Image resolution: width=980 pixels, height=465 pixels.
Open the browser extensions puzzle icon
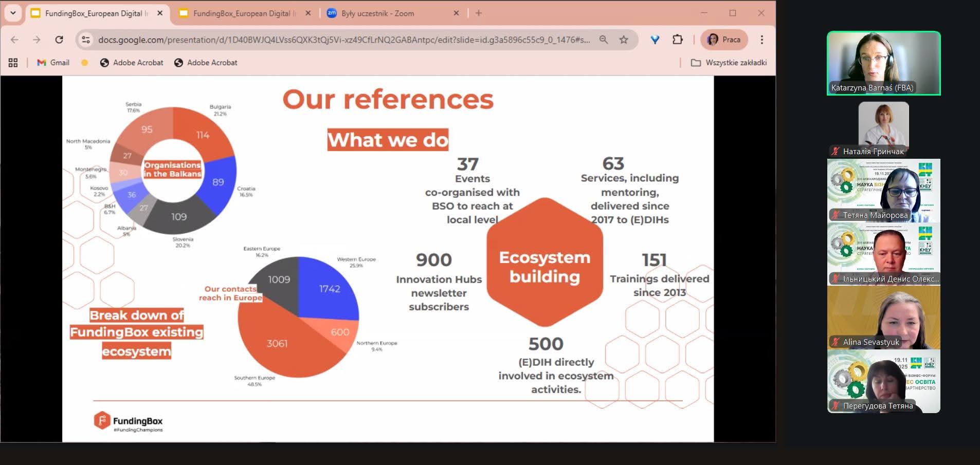[678, 40]
